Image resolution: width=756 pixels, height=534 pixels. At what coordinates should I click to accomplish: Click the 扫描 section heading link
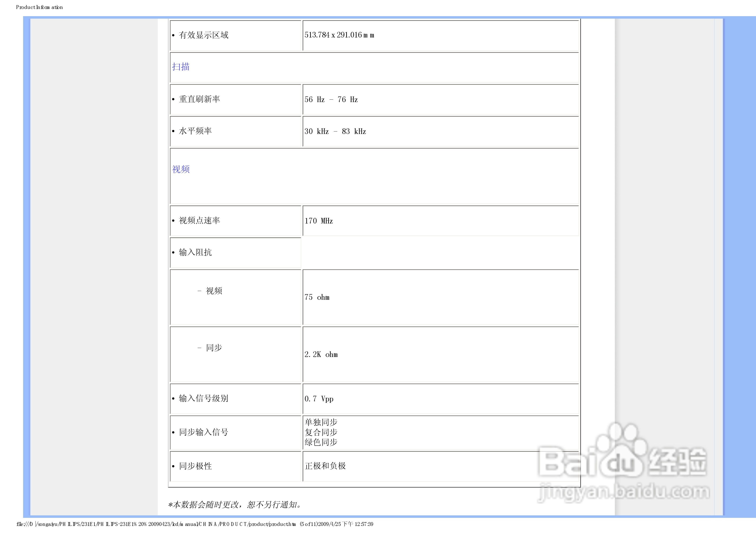[x=180, y=67]
